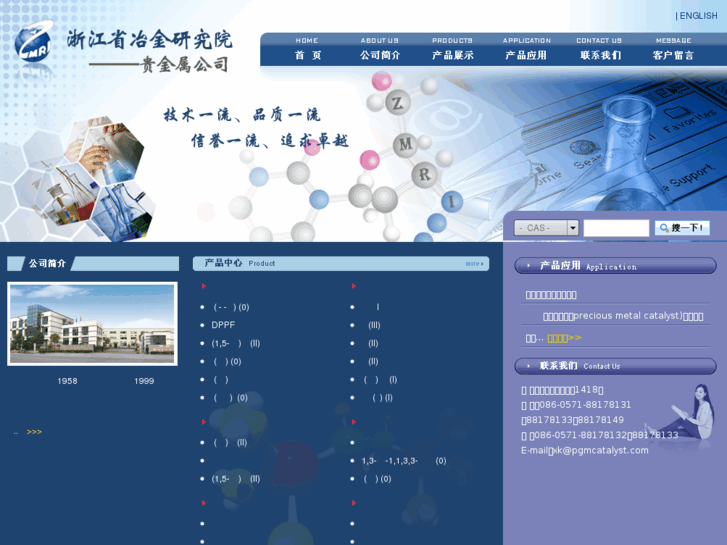The image size is (727, 545).
Task: Click the more link in Product header
Action: click(474, 263)
